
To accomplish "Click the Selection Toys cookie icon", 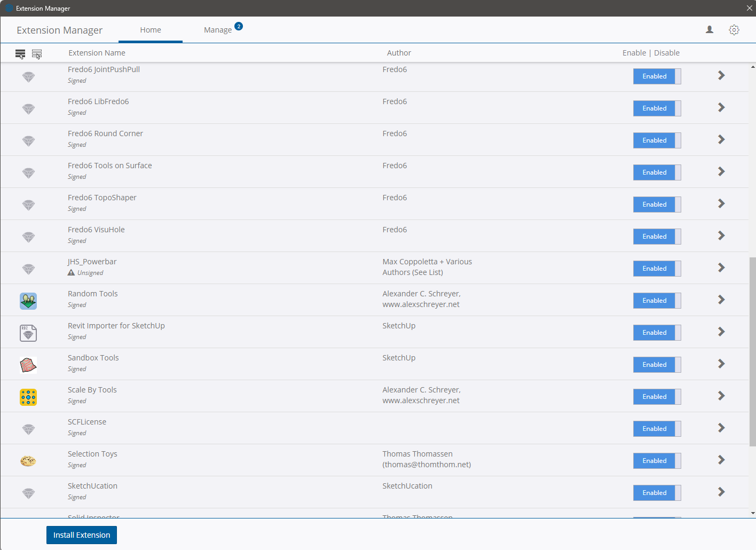I will click(x=28, y=461).
